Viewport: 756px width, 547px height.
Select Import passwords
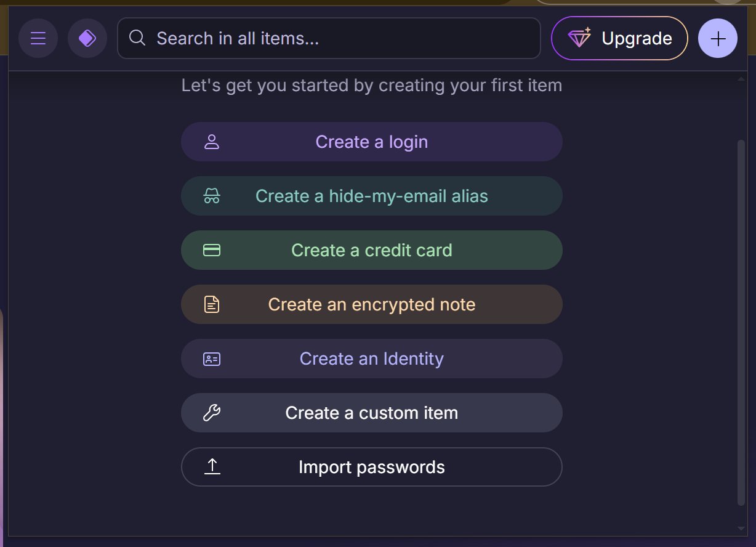pos(371,467)
